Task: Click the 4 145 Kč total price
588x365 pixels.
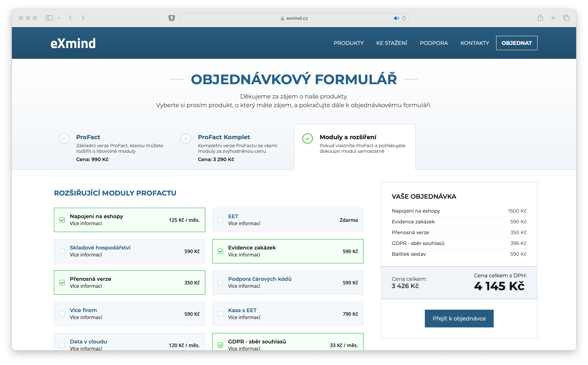Action: click(x=499, y=286)
